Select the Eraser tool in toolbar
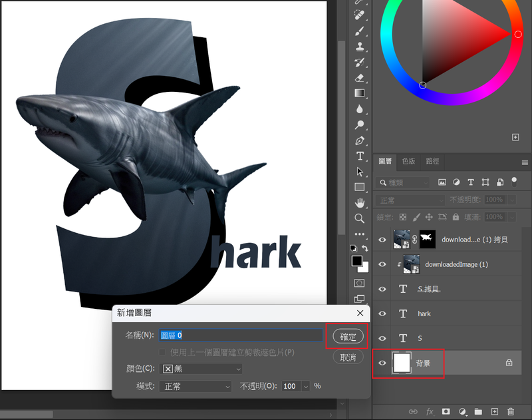532x420 pixels. coord(360,78)
